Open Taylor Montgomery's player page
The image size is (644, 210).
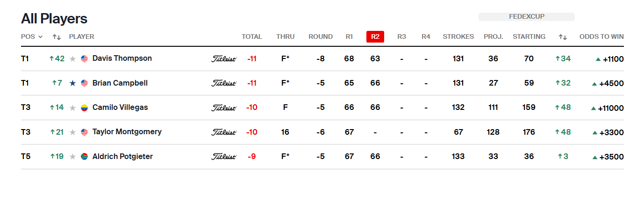[127, 132]
